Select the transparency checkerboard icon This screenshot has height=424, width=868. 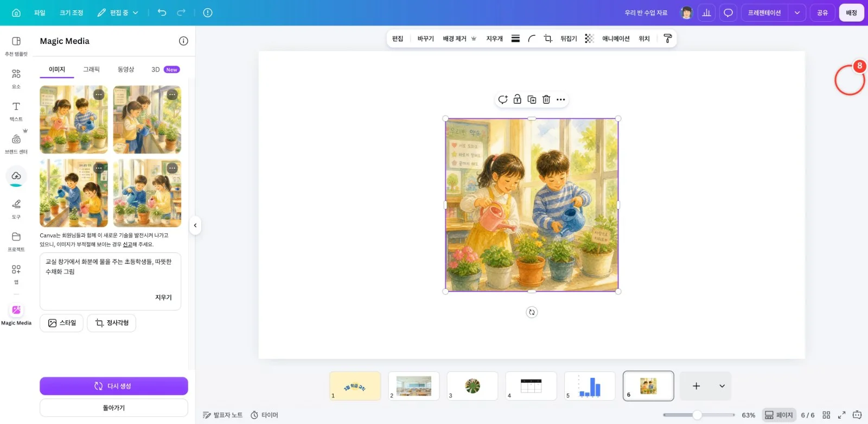[x=589, y=39]
